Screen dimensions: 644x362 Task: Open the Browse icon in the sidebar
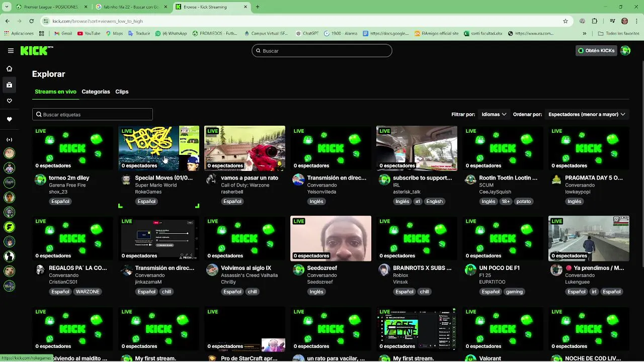(9, 85)
